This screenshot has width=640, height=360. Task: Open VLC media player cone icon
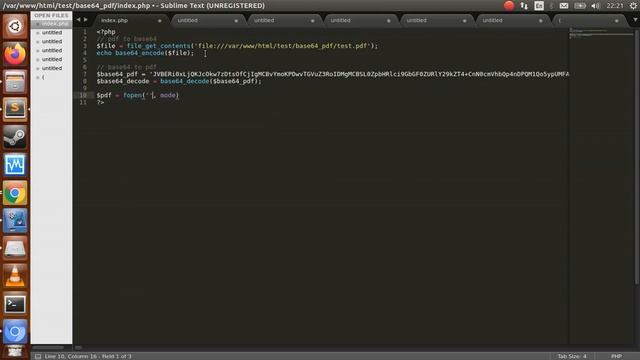pos(15,276)
